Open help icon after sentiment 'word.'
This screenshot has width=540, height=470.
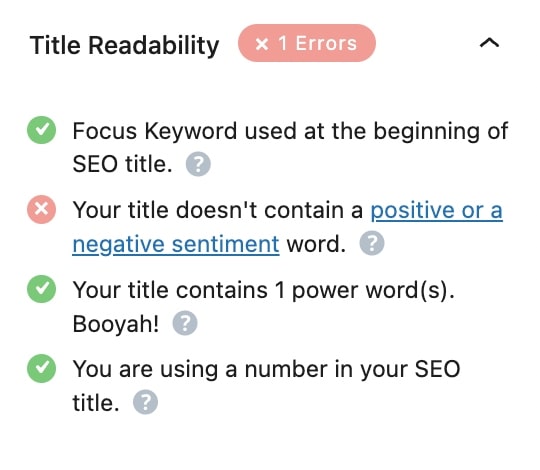click(372, 243)
